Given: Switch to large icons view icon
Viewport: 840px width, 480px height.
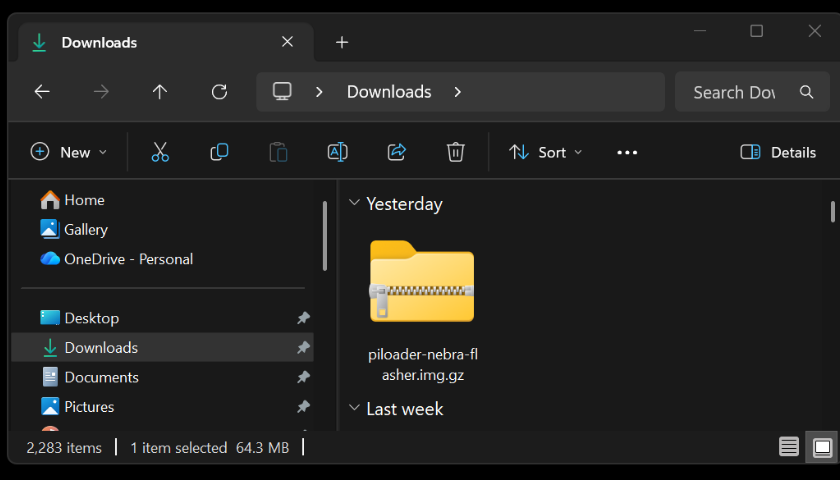Looking at the screenshot, I should 822,446.
